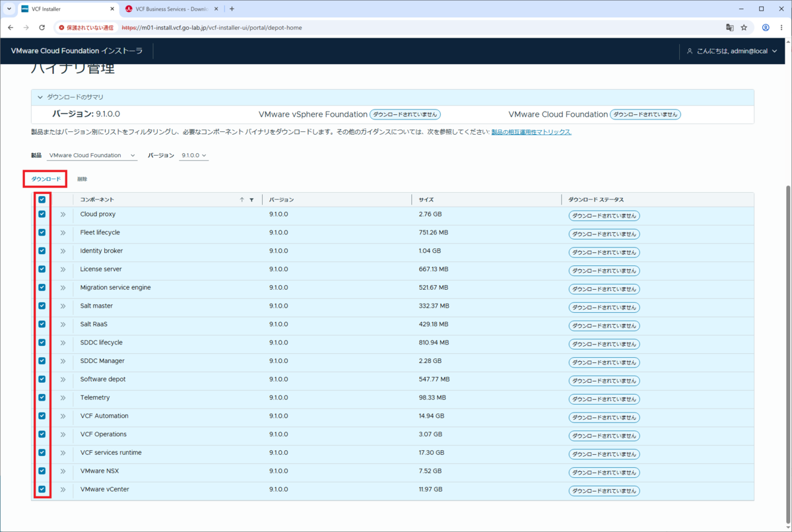Open the version dropdown 9.1.0.0
The height and width of the screenshot is (532, 792).
pos(194,156)
